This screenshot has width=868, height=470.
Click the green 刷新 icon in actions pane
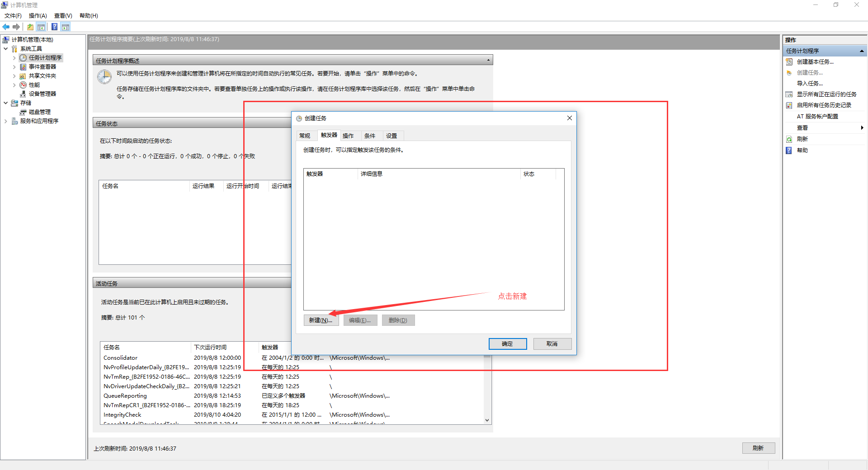click(789, 139)
